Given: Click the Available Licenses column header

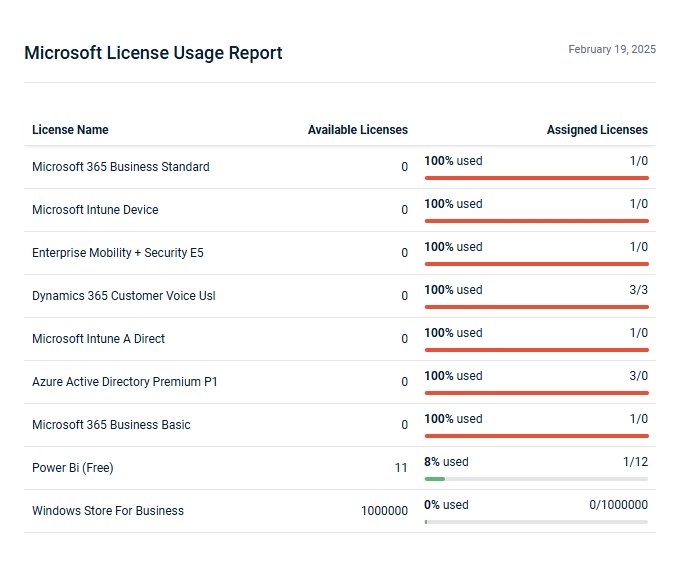Looking at the screenshot, I should (x=357, y=130).
